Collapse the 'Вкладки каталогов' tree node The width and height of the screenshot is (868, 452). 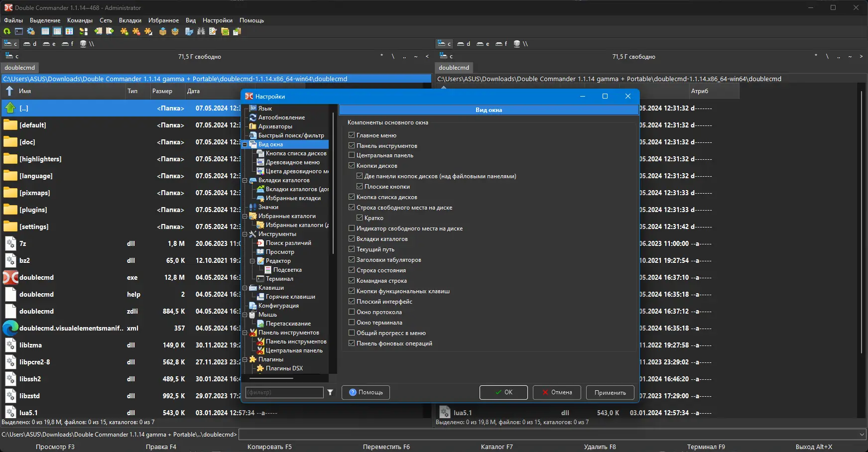pyautogui.click(x=245, y=180)
